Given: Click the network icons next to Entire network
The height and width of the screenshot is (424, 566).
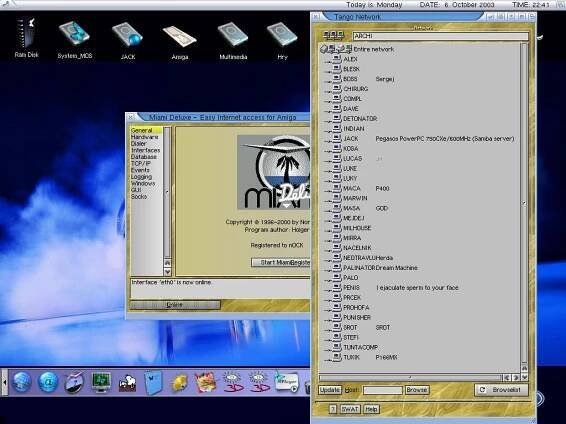Looking at the screenshot, I should tap(335, 49).
